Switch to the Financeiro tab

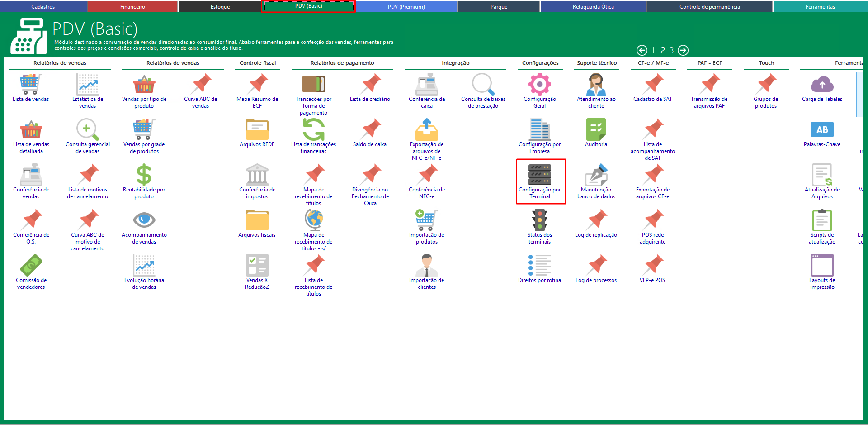tap(132, 7)
